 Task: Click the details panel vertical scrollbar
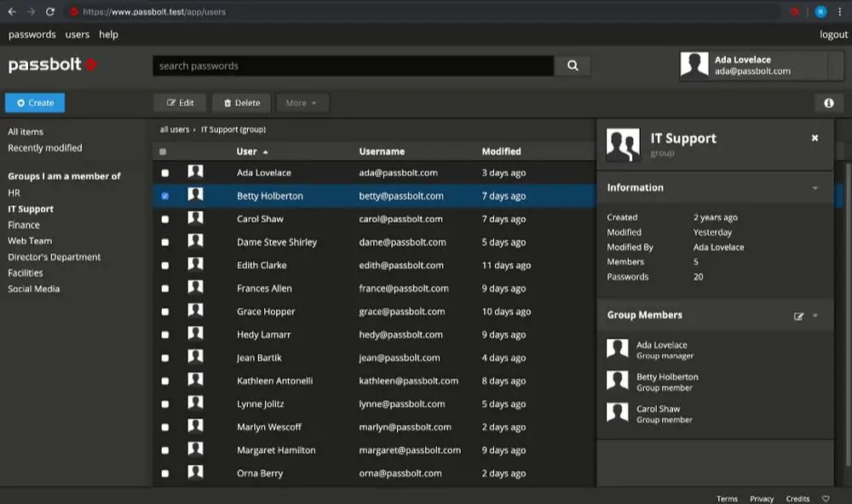pos(849,315)
